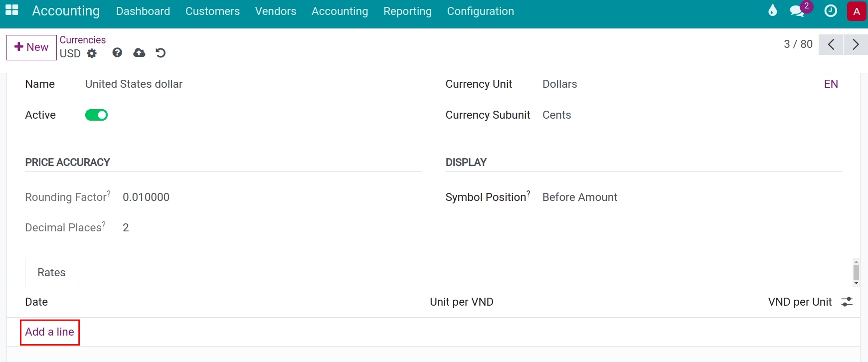The height and width of the screenshot is (362, 868).
Task: Click the 3 / 80 record counter
Action: (x=798, y=44)
